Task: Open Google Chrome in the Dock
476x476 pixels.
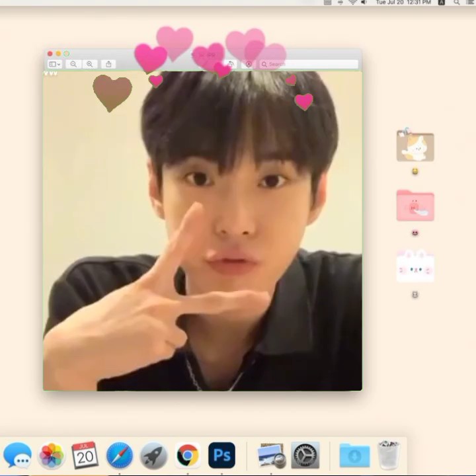Action: [x=188, y=455]
